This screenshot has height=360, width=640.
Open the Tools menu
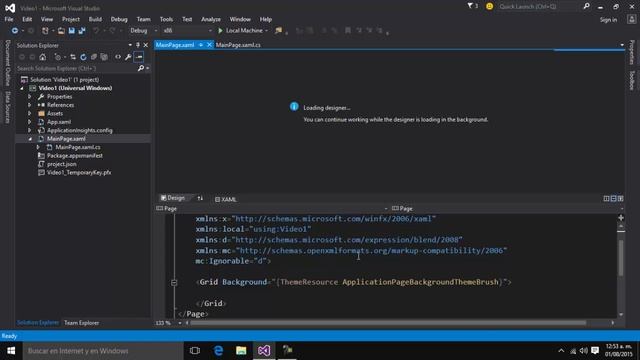point(166,19)
